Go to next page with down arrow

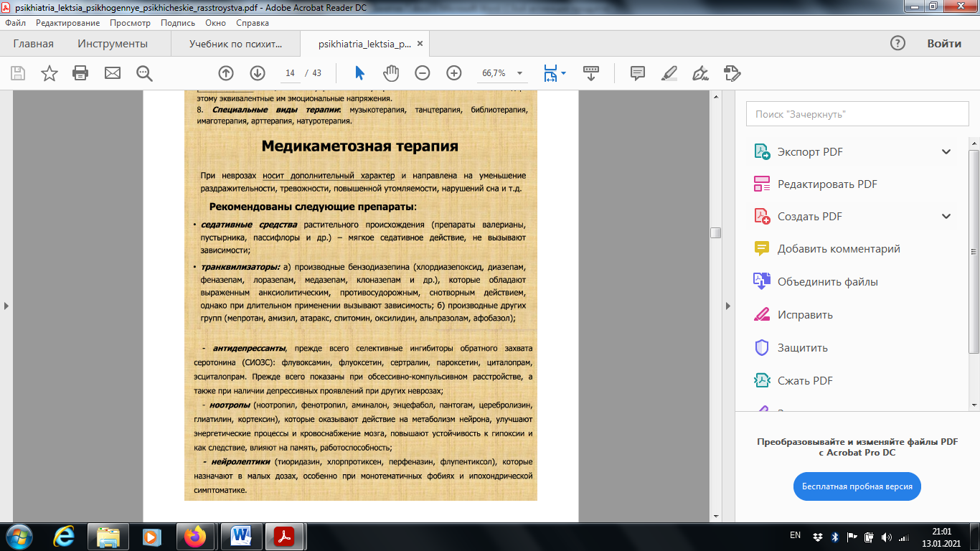[258, 73]
